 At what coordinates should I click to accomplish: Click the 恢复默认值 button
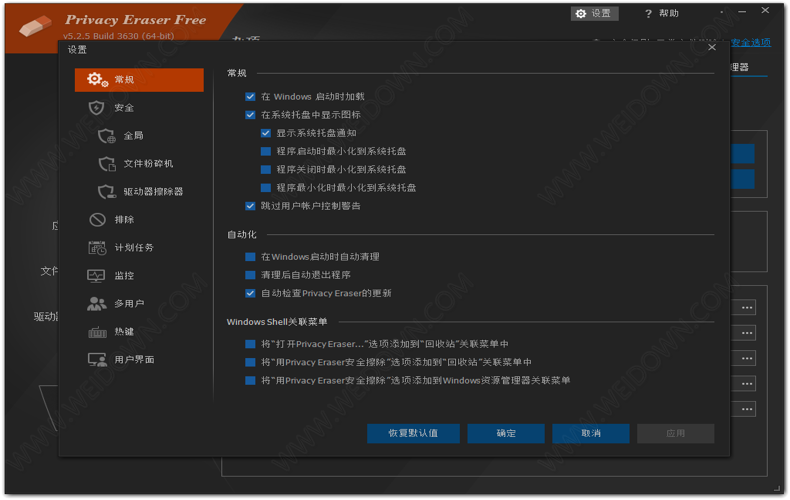[413, 433]
